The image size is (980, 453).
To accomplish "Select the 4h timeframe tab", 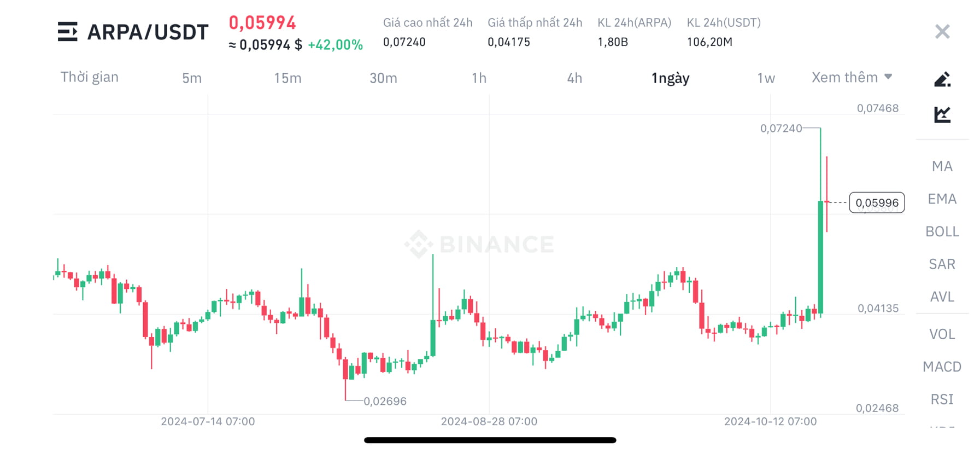I will (573, 78).
